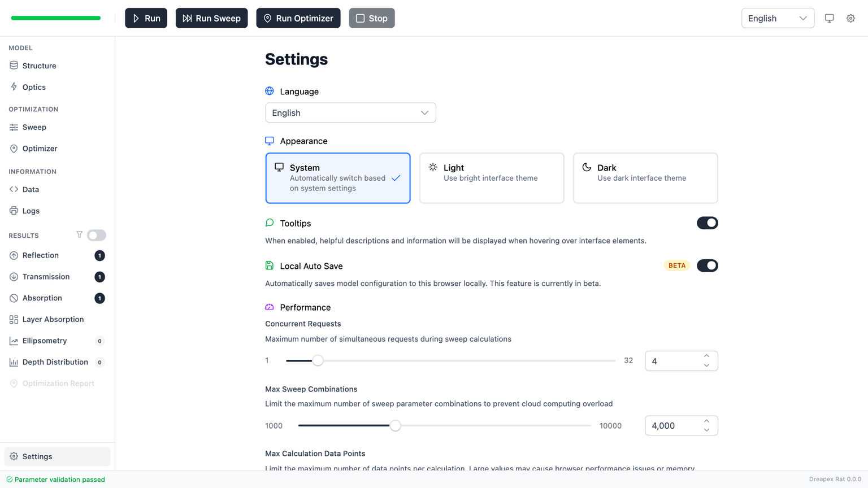Viewport: 868px width, 488px height.
Task: Click the Max Sweep Combinations slider handle
Action: click(395, 426)
